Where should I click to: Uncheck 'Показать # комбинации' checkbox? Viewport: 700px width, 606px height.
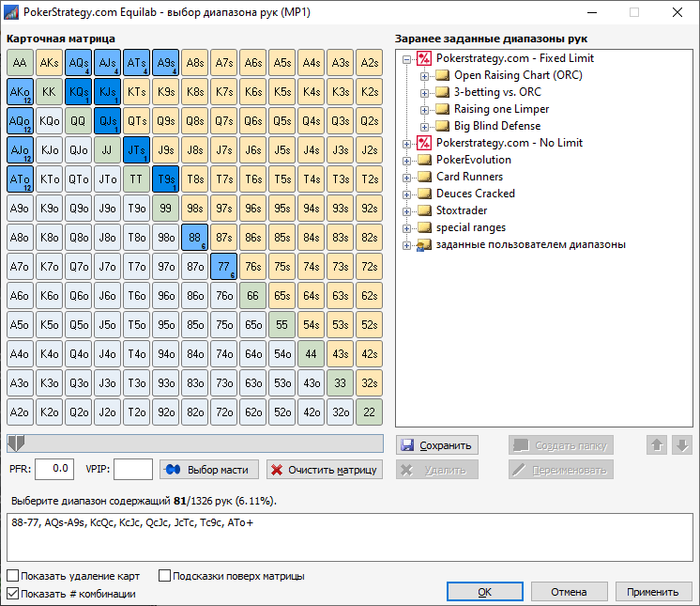13,593
